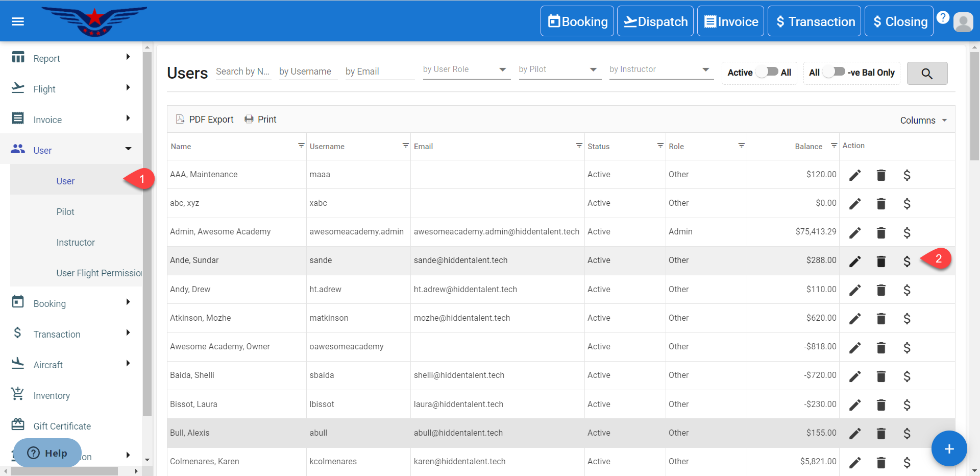Open the question mark help icon in header
Screen dimensions: 980x476
[x=943, y=17]
